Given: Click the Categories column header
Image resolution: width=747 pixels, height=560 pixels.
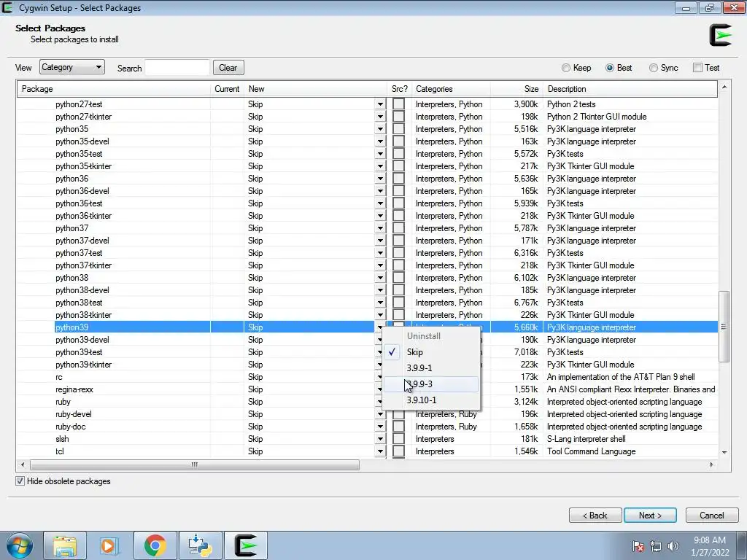Looking at the screenshot, I should click(451, 89).
